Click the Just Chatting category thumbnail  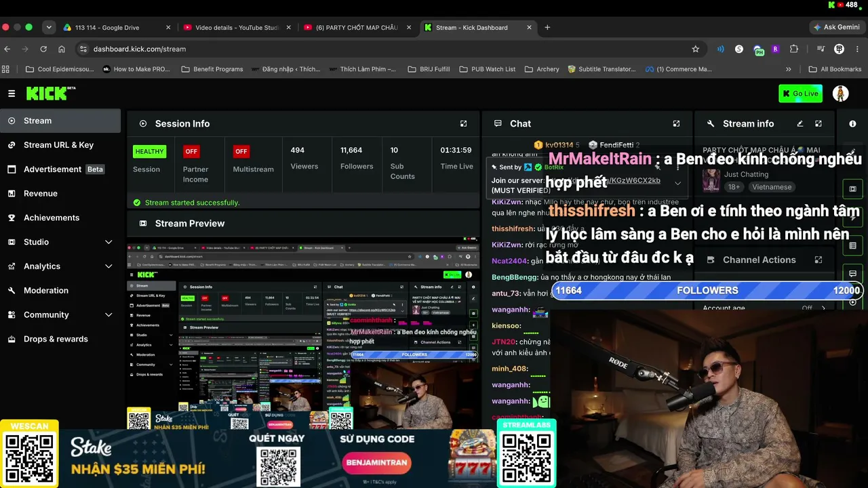coord(711,180)
